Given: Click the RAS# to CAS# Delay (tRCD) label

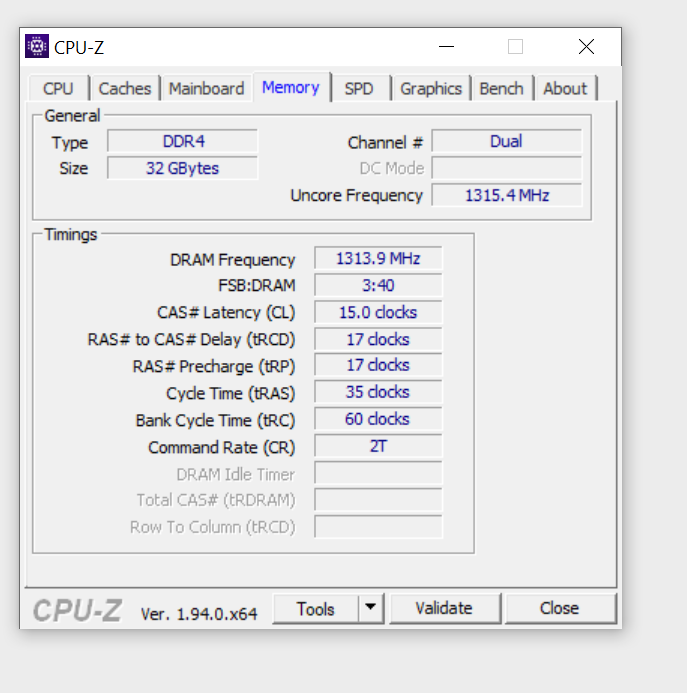Looking at the screenshot, I should pyautogui.click(x=191, y=340).
